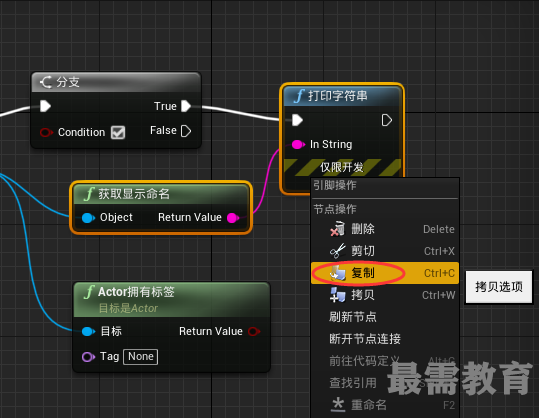Click the branch icon on 分支 node

[x=46, y=82]
